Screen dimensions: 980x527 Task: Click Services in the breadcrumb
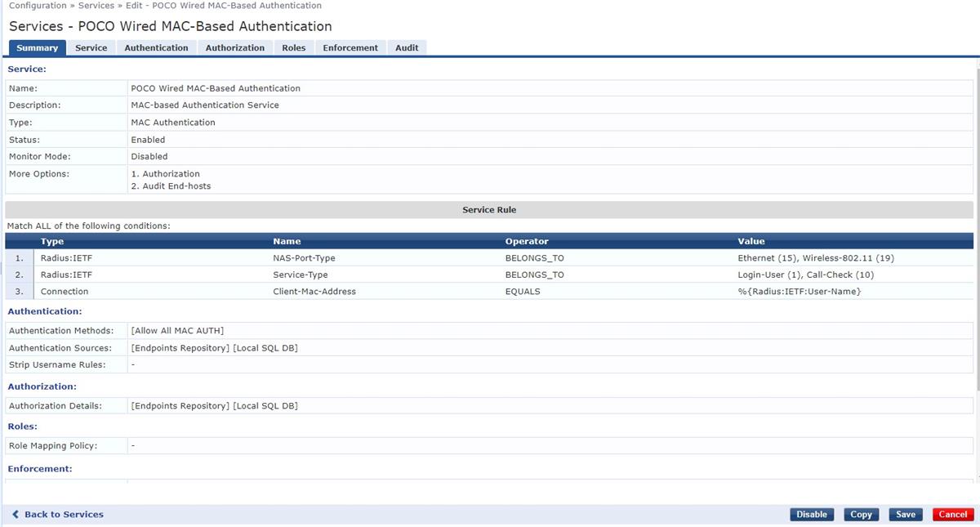tap(96, 6)
